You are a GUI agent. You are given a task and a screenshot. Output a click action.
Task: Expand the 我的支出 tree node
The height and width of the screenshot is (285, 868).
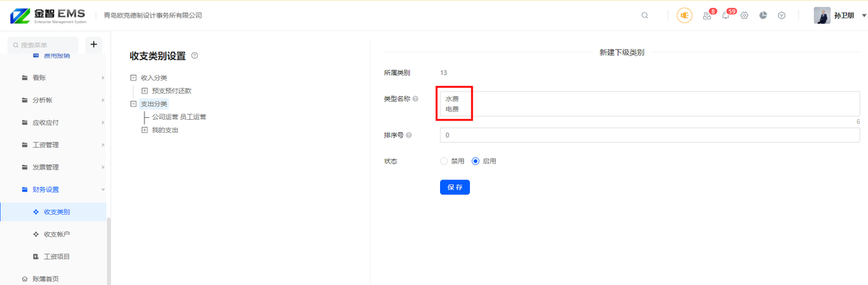point(144,130)
